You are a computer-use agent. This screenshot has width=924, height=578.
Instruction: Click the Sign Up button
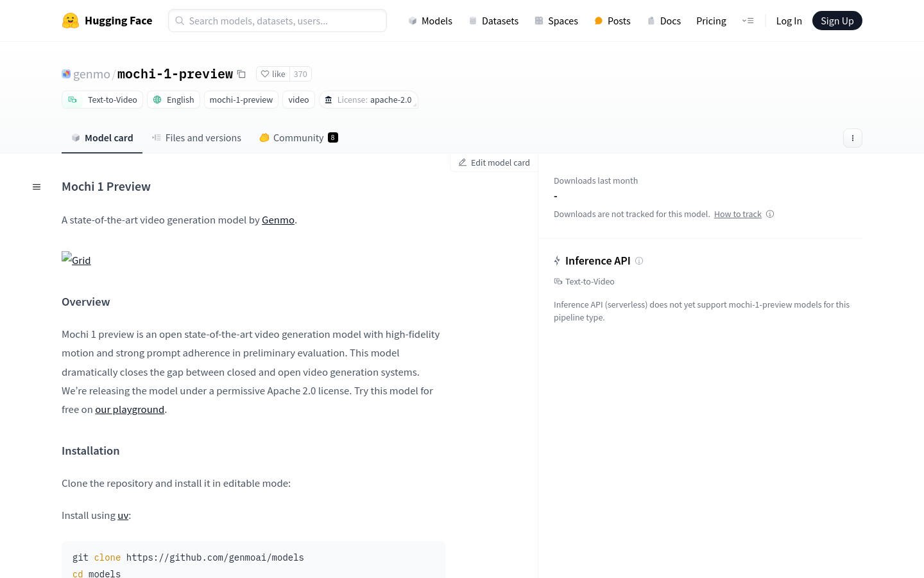point(837,21)
